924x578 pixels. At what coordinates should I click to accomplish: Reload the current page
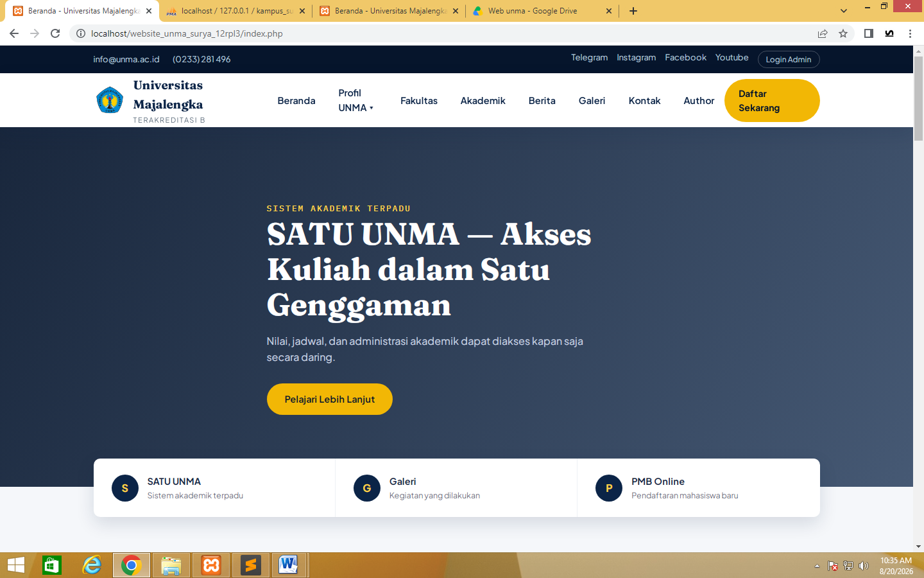tap(55, 33)
